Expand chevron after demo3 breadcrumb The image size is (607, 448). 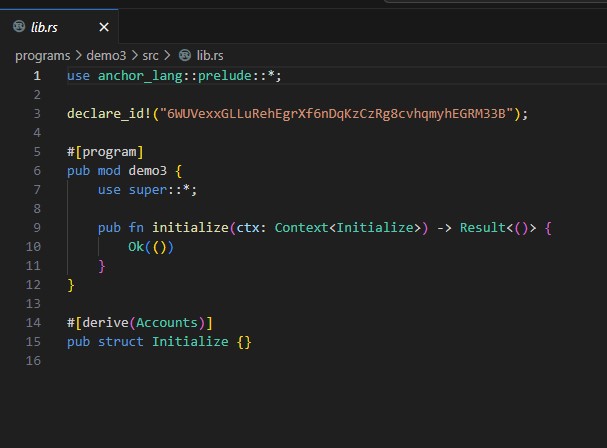click(135, 55)
